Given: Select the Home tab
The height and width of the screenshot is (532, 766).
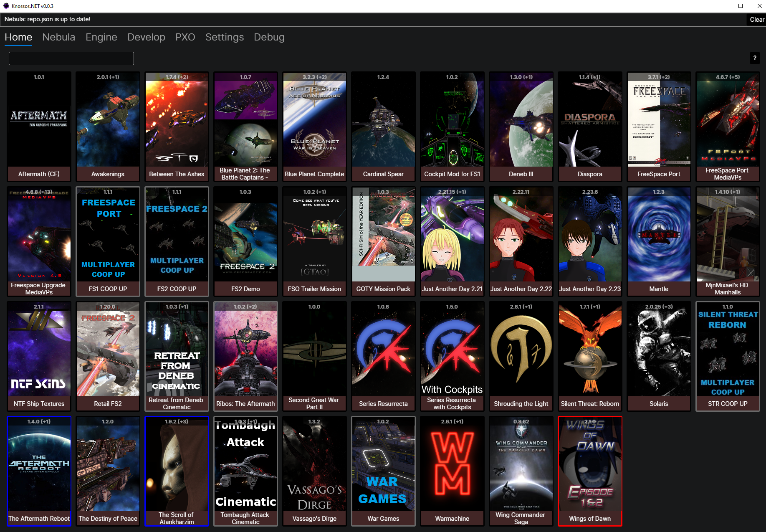Looking at the screenshot, I should tap(18, 37).
